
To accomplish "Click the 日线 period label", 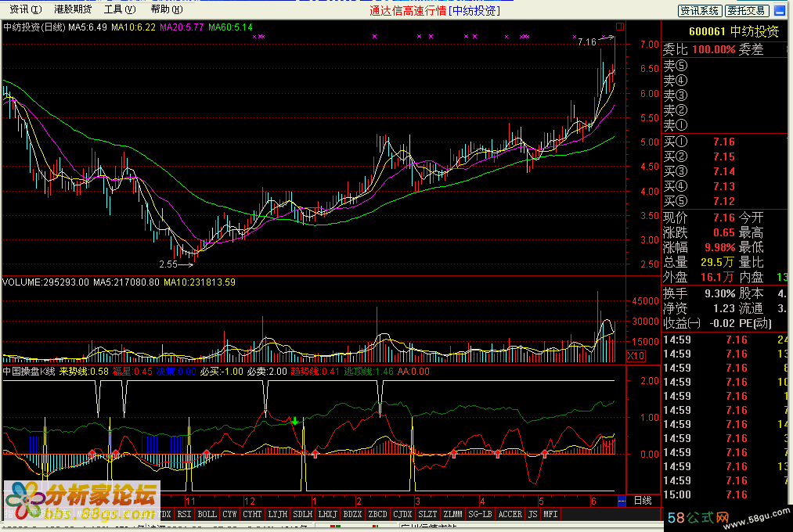I will [x=642, y=501].
